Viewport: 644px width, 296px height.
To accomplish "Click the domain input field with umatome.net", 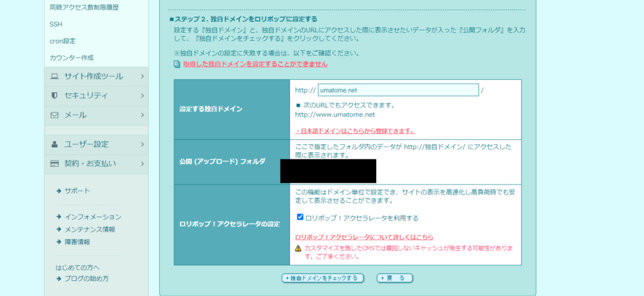I will click(398, 90).
